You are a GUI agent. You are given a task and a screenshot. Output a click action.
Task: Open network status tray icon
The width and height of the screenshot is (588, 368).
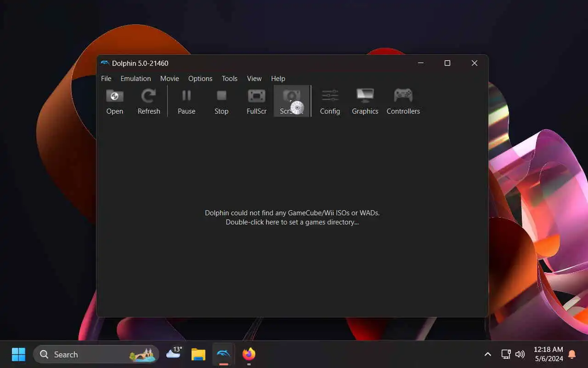[506, 354]
